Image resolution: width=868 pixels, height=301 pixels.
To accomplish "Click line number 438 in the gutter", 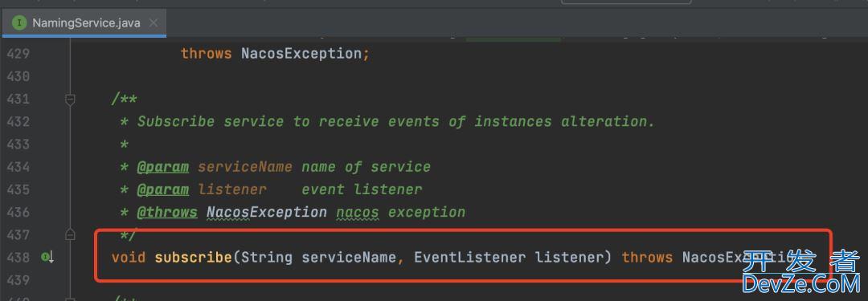I will coord(18,258).
